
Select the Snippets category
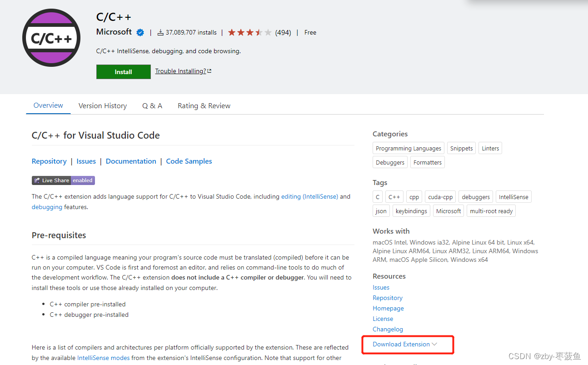[461, 148]
